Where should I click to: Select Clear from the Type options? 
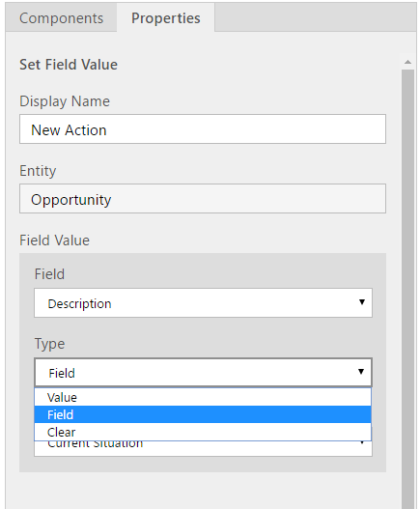pyautogui.click(x=203, y=432)
